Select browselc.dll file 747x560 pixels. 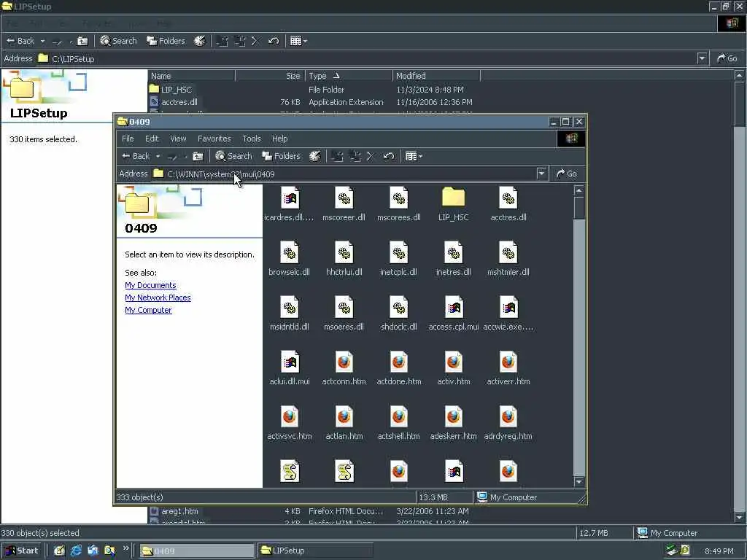[x=289, y=259]
